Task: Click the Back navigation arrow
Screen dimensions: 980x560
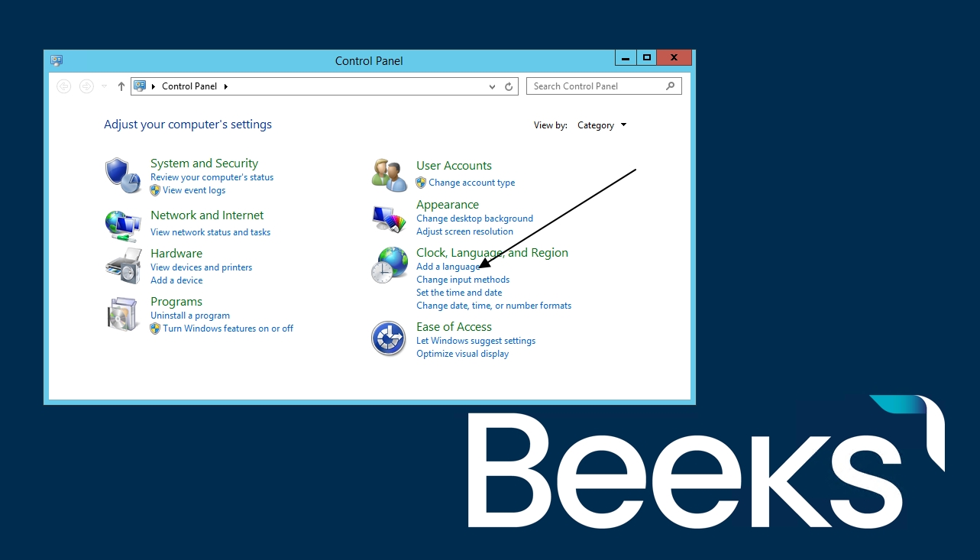Action: [x=64, y=86]
